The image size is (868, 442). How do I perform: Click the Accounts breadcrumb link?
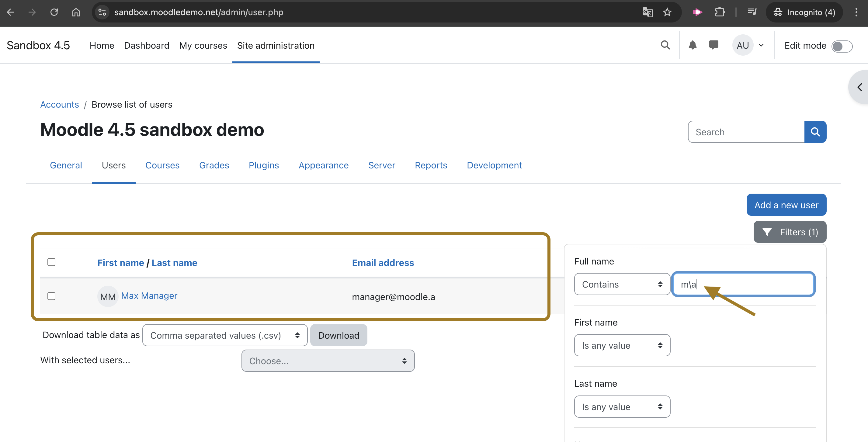click(x=60, y=105)
